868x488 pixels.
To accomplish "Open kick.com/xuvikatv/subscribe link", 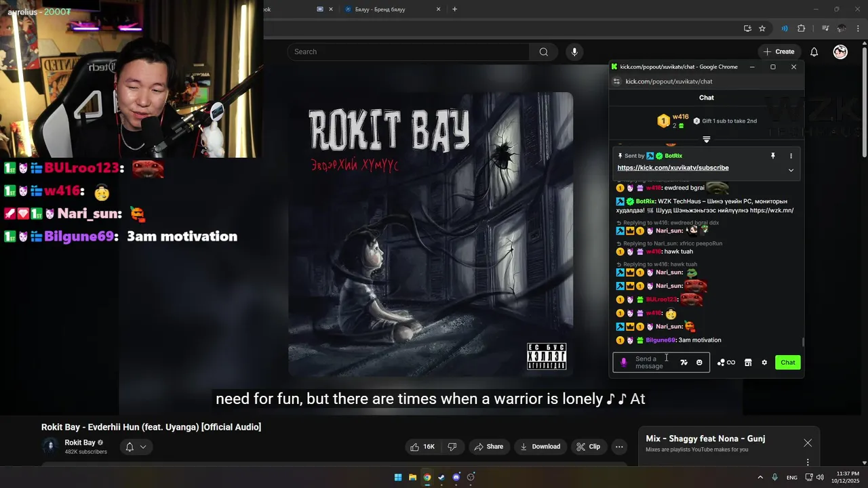I will coord(673,167).
